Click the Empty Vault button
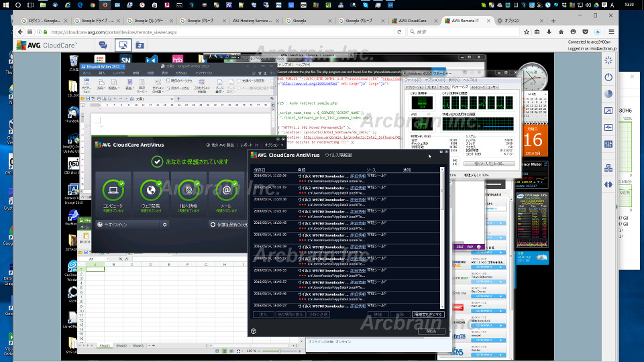Image resolution: width=644 pixels, height=362 pixels. (428, 314)
